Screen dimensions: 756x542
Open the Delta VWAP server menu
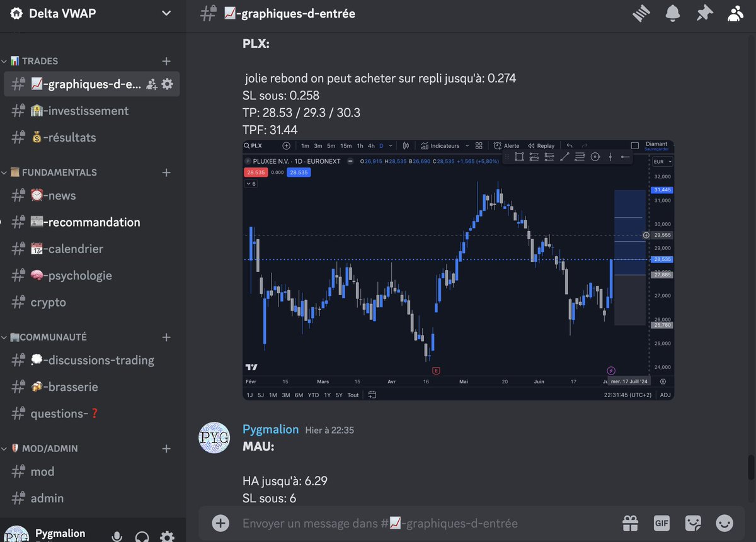click(93, 13)
